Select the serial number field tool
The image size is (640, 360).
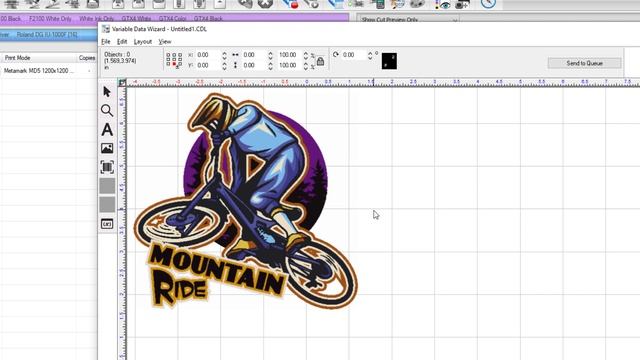[107, 224]
